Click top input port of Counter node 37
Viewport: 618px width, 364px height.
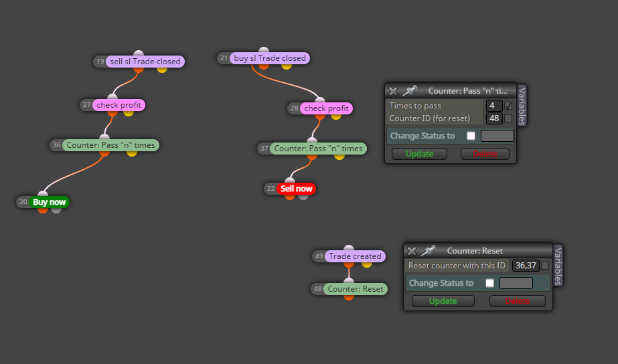[x=312, y=140]
